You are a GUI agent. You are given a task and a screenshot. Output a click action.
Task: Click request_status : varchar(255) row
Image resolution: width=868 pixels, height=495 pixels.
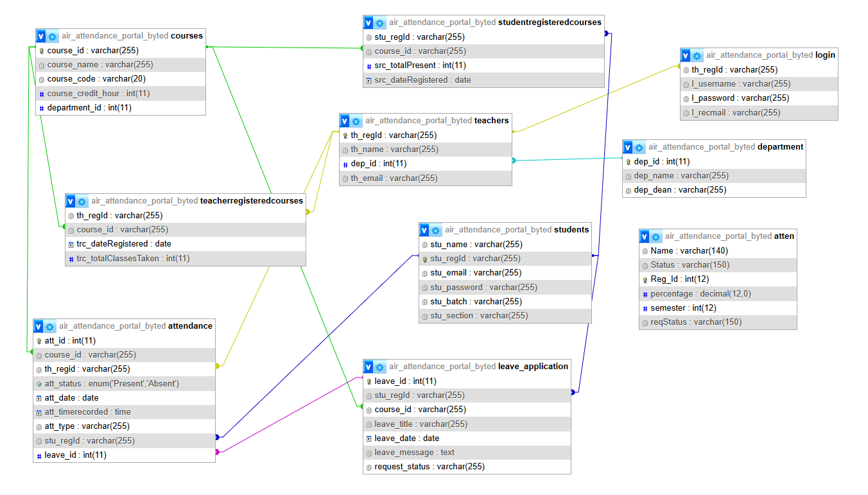[467, 467]
